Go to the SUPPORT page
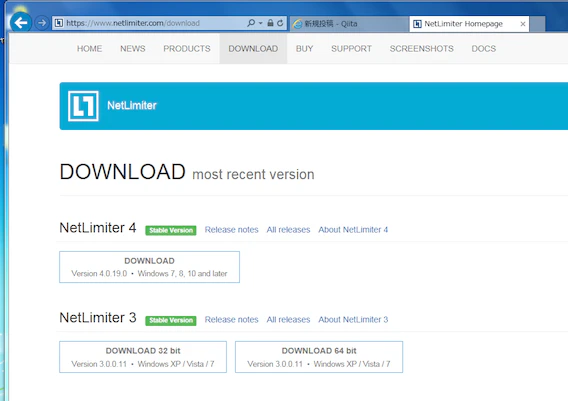This screenshot has width=568, height=401. pyautogui.click(x=351, y=49)
